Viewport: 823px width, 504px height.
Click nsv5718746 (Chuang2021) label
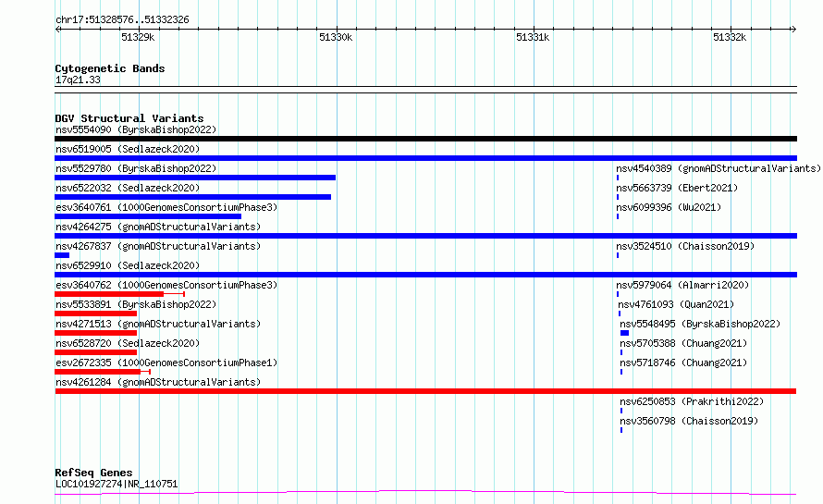click(x=683, y=363)
